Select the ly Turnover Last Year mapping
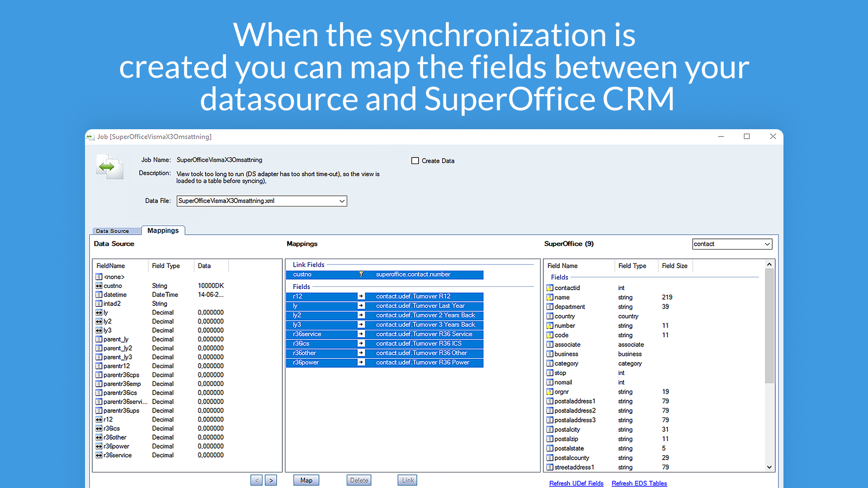Screen dimensions: 868x488 (x=385, y=306)
